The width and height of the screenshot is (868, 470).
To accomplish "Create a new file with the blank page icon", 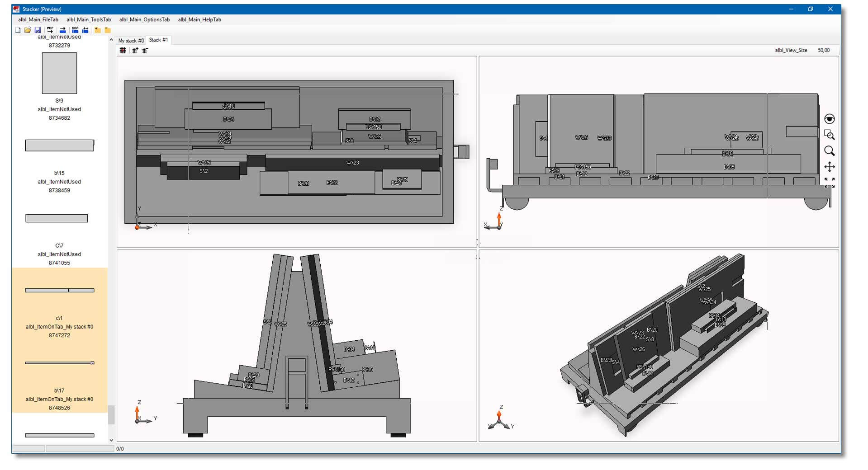I will 18,30.
